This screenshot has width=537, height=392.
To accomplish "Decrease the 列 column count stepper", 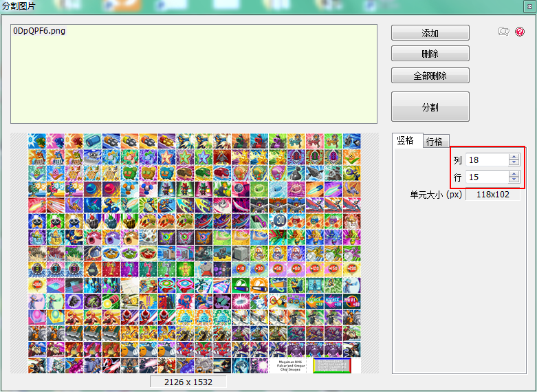I will [514, 163].
